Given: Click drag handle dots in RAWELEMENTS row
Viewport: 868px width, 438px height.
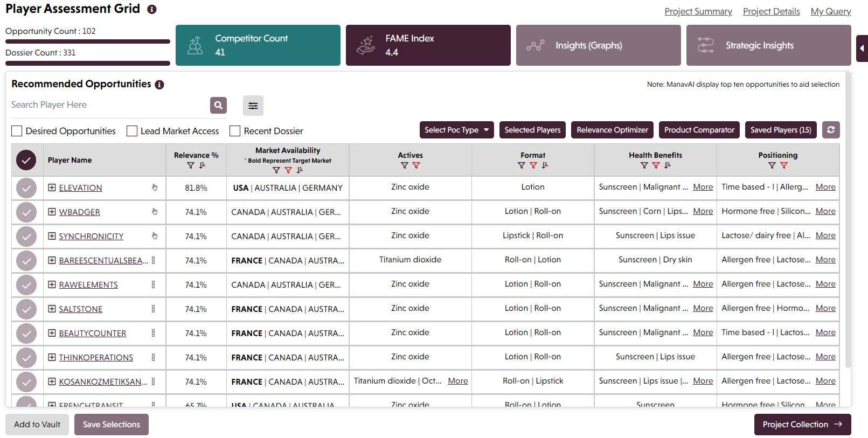Looking at the screenshot, I should pyautogui.click(x=154, y=284).
